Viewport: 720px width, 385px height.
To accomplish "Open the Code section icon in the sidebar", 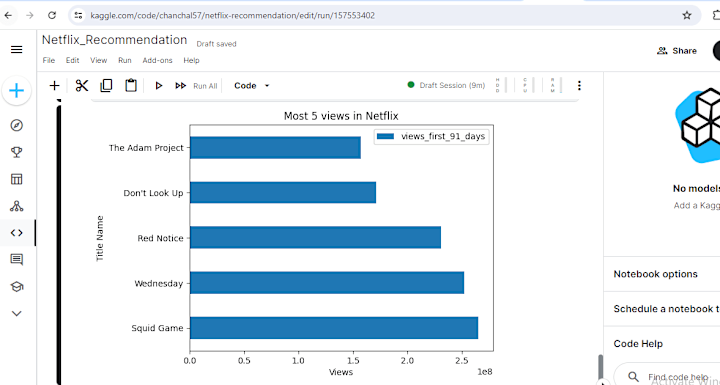I will tap(17, 233).
